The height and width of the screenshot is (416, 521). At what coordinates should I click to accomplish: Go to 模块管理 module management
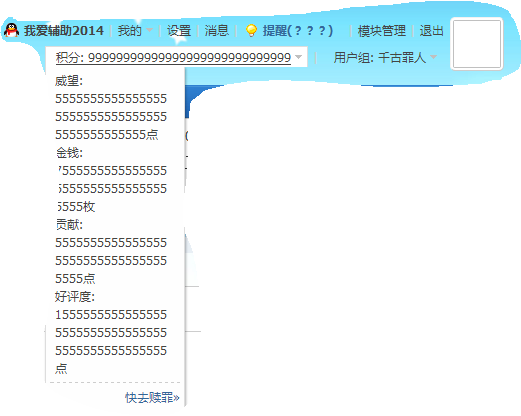pyautogui.click(x=382, y=31)
